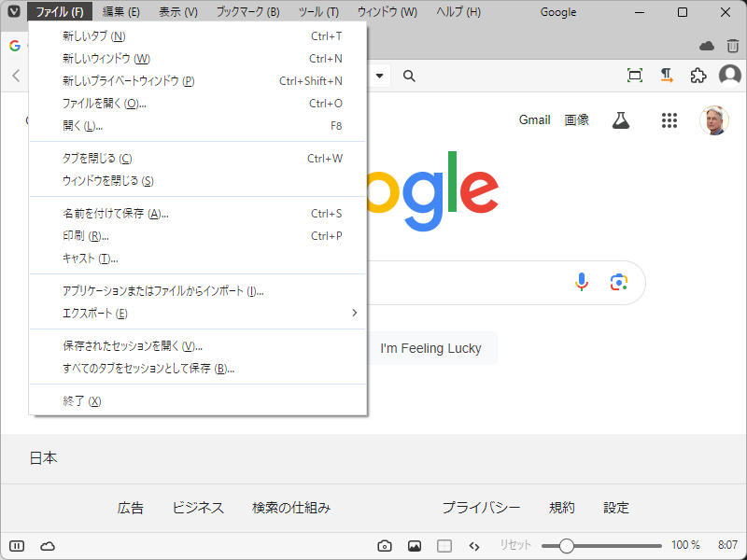
Task: Open page actions with the code icon
Action: [473, 545]
